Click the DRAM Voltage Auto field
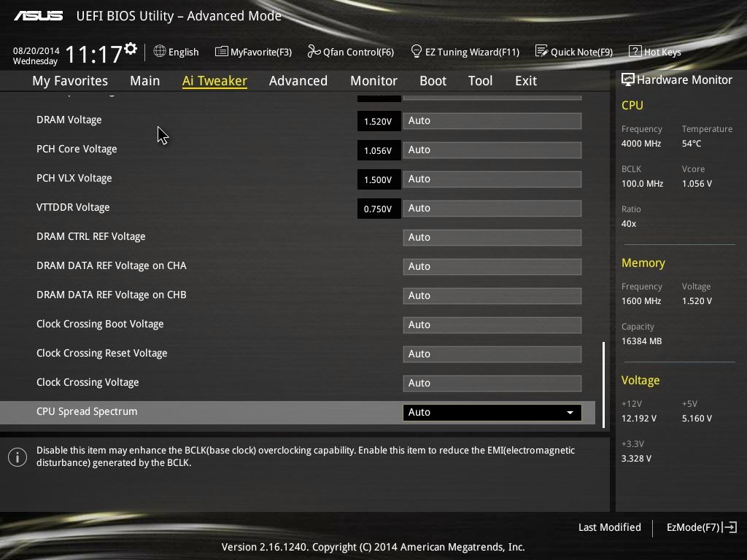Image resolution: width=747 pixels, height=560 pixels. click(x=492, y=121)
